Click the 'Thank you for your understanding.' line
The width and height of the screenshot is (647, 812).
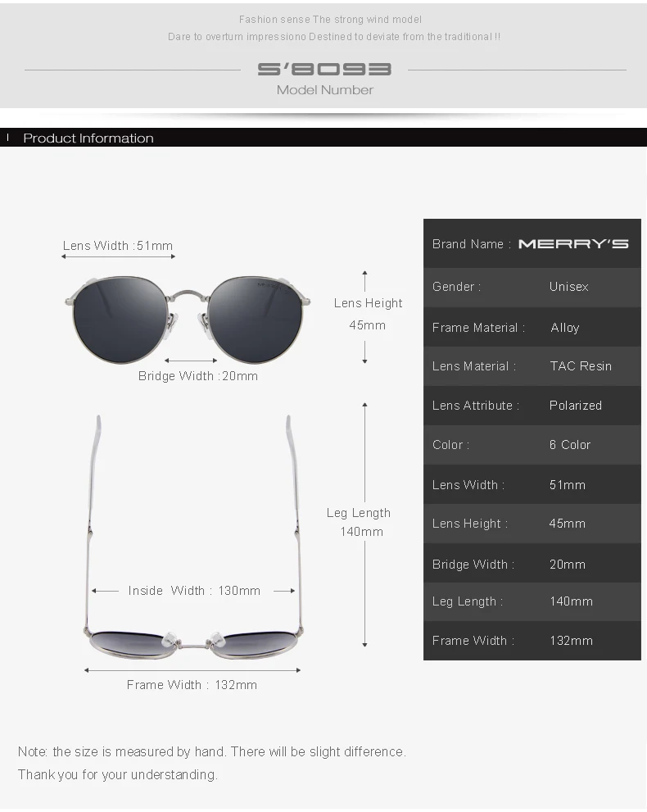[x=117, y=774]
